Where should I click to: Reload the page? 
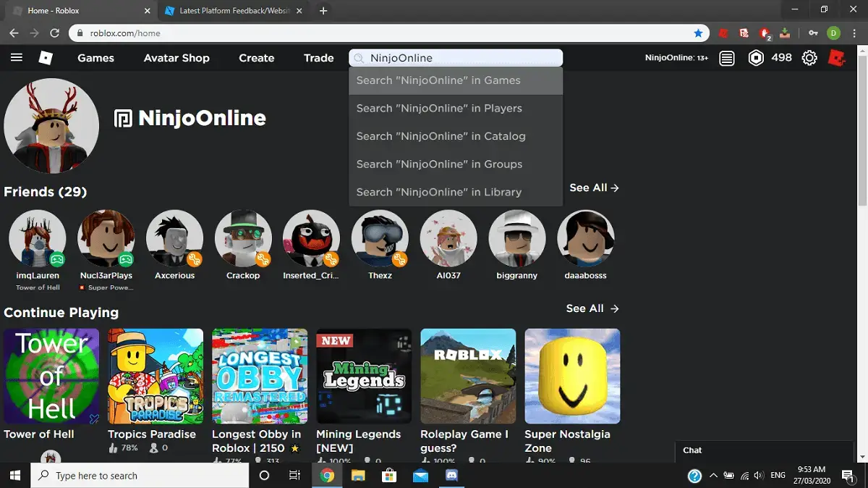(54, 33)
